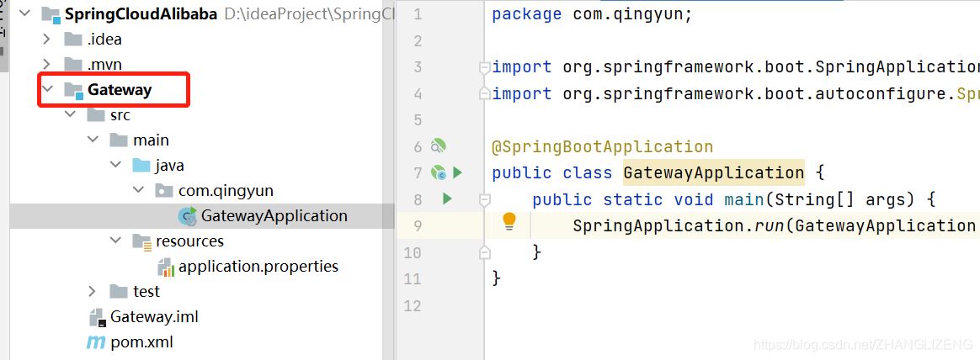This screenshot has width=980, height=360.
Task: Fold the import statements block
Action: point(483,67)
